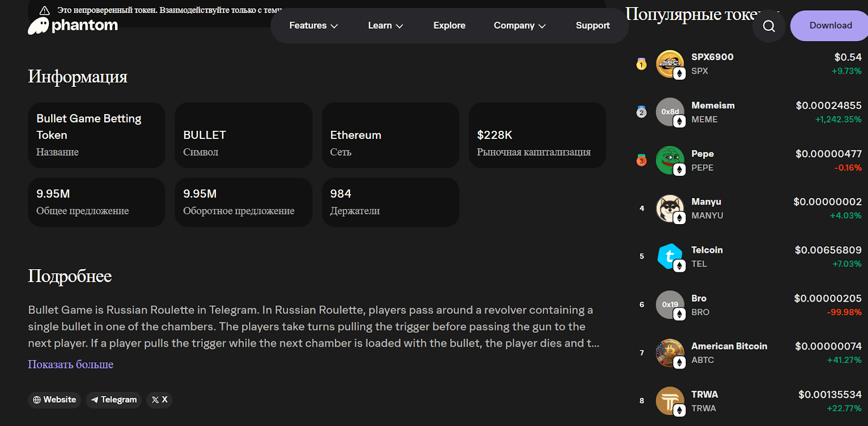Viewport: 868px width, 426px height.
Task: Click the Phantom ghost logo
Action: pyautogui.click(x=39, y=26)
